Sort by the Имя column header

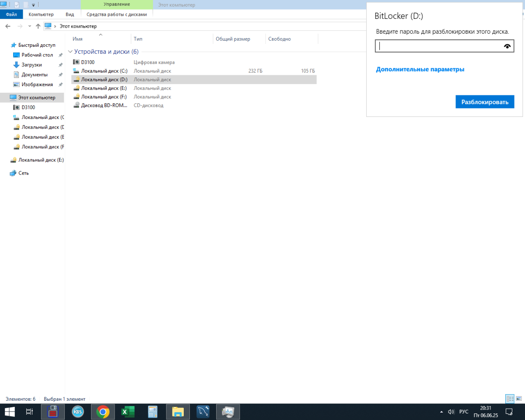101,39
